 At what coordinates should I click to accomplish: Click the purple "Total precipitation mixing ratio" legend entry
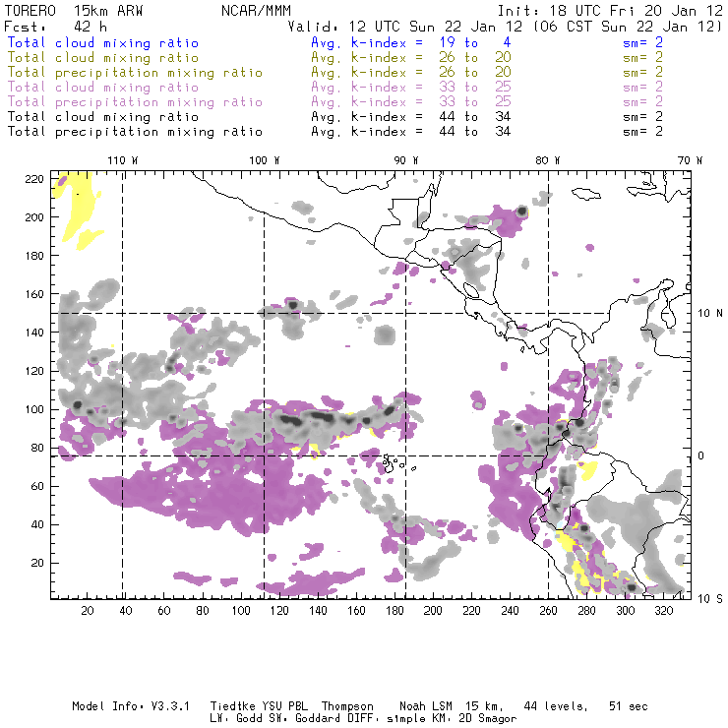(x=135, y=102)
